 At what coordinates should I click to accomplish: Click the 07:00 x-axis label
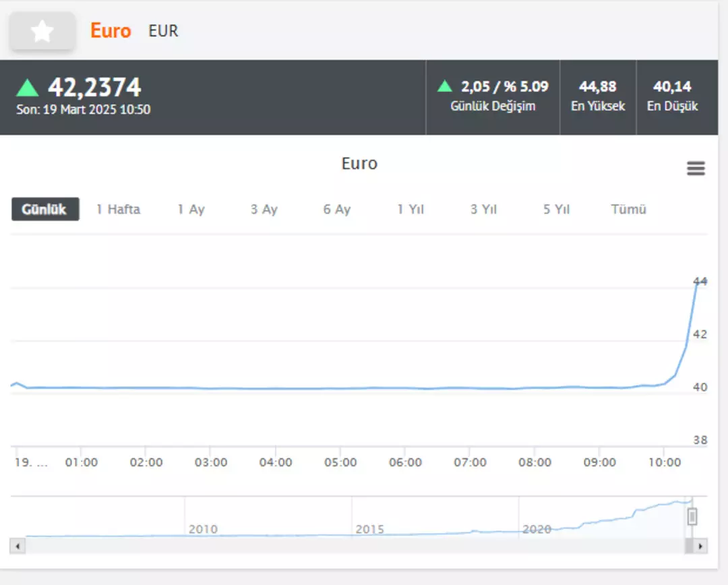click(470, 462)
